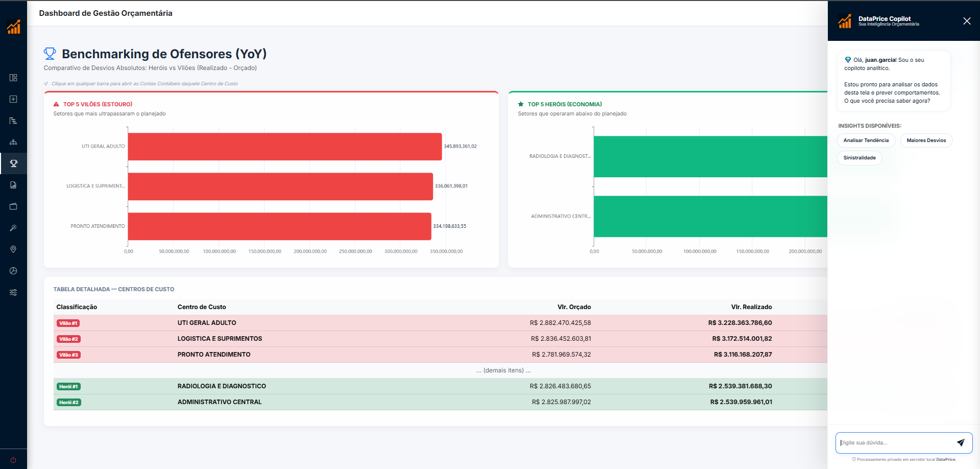980x469 pixels.
Task: Click the DataPrice logo in the sidebar
Action: click(x=14, y=27)
